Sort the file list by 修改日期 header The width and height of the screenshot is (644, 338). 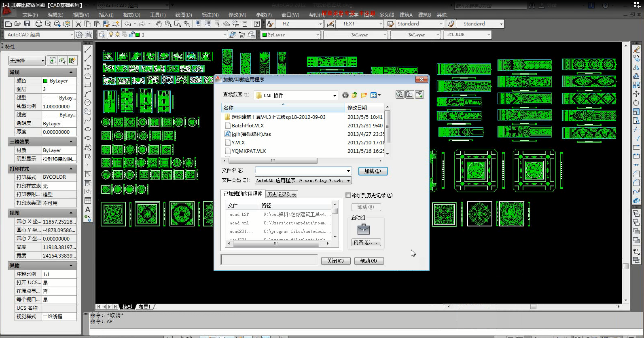click(364, 108)
